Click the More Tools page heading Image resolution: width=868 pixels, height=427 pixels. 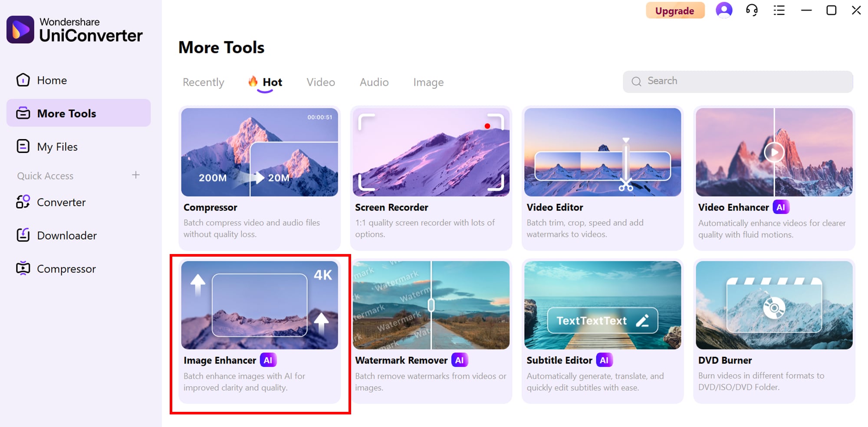click(x=221, y=47)
